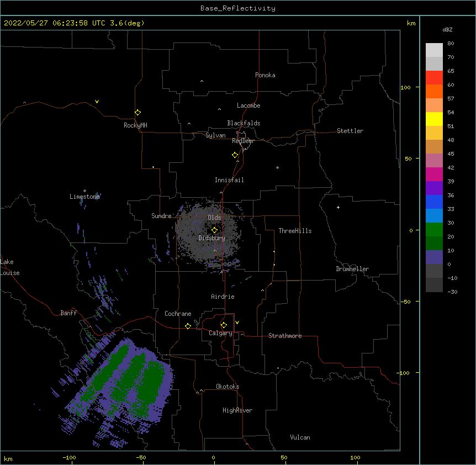Click the Didsbury city label
Image resolution: width=476 pixels, height=465 pixels.
211,238
